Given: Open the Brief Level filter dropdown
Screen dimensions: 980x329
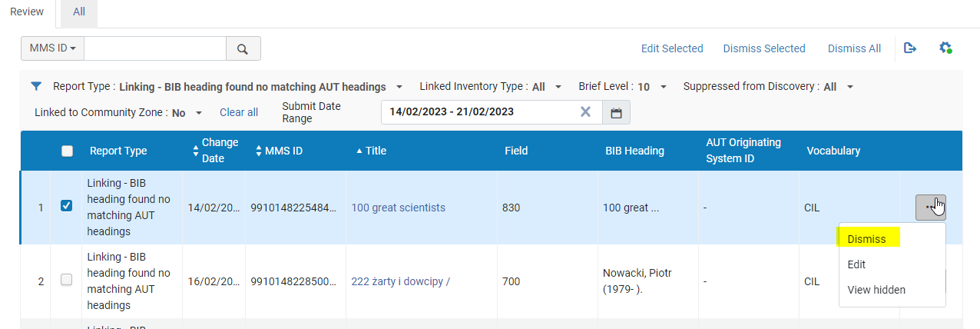Looking at the screenshot, I should (664, 87).
